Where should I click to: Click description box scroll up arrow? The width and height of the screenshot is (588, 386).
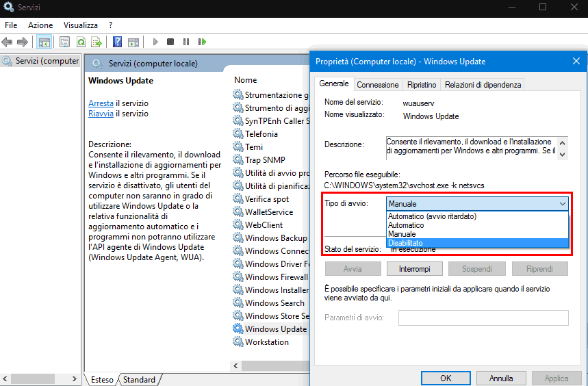pos(562,144)
